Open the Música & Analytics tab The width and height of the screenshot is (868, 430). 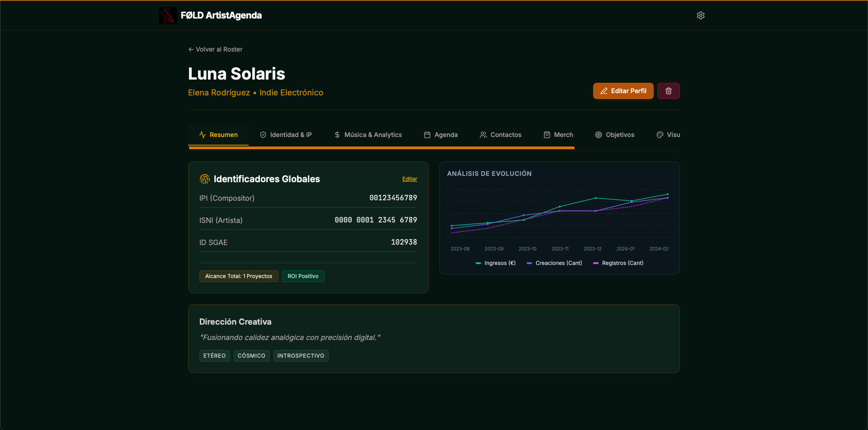(368, 135)
